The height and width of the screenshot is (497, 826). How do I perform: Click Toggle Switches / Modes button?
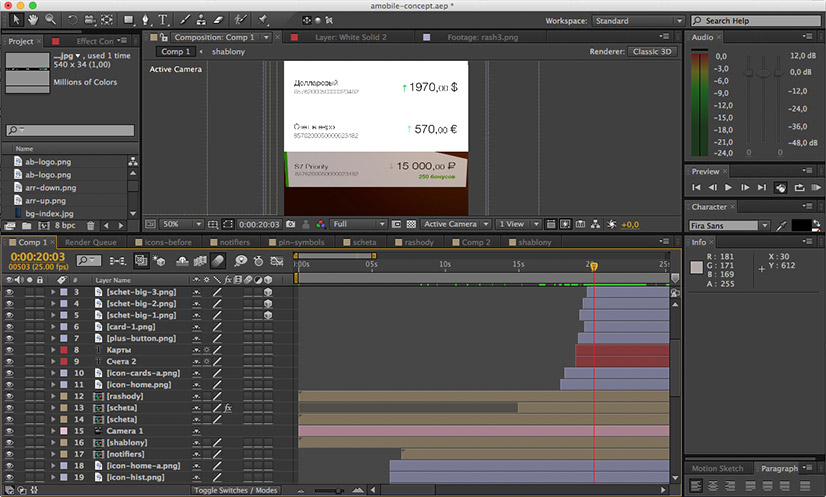tap(236, 491)
